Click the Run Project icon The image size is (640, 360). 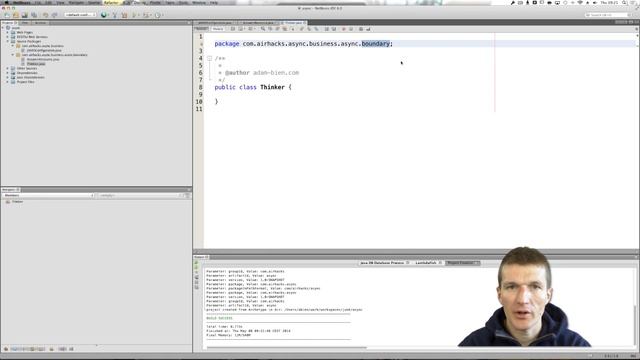(134, 15)
